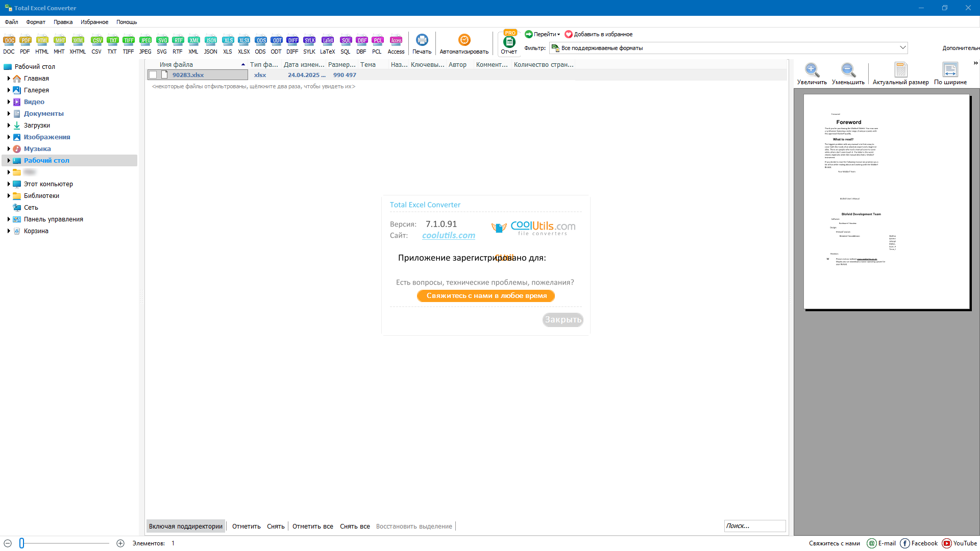
Task: Click Увеличить zoom in preview
Action: coord(812,73)
